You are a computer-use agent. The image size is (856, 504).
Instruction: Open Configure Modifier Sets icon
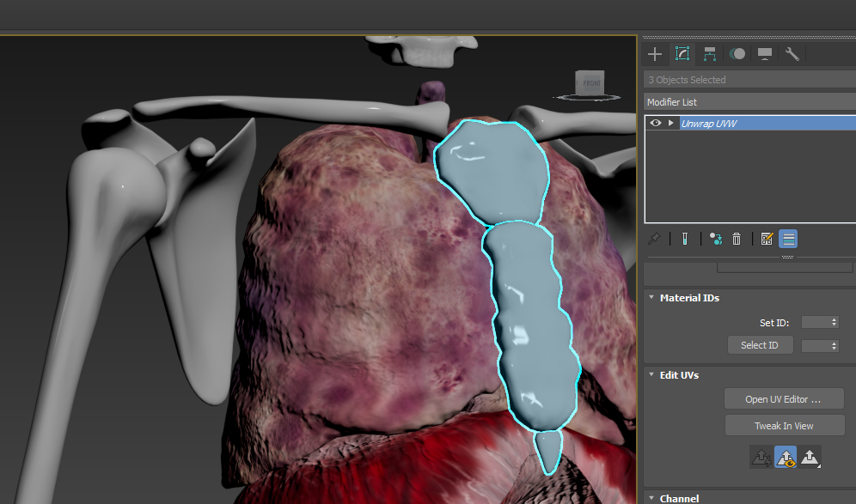(767, 239)
